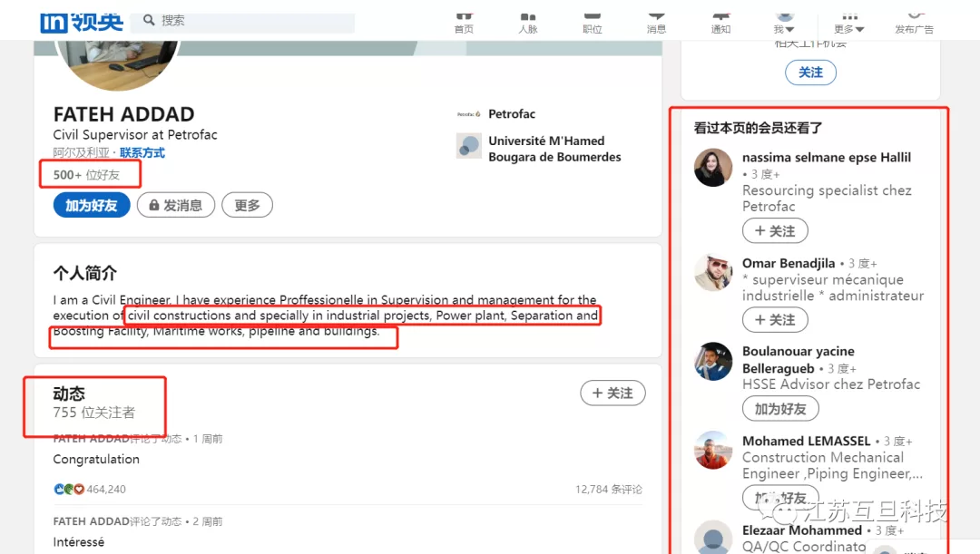This screenshot has width=980, height=554.
Task: Follow Omar Benadjila with + 关注
Action: (x=775, y=320)
